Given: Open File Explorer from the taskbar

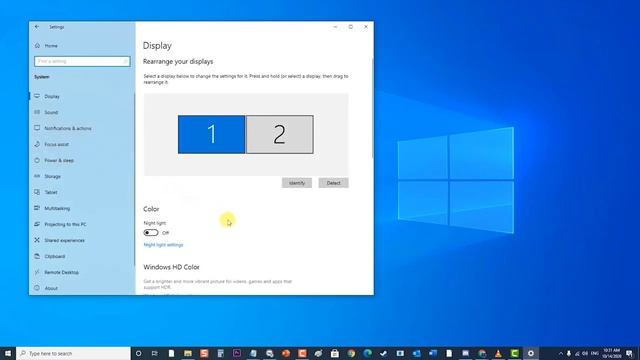Looking at the screenshot, I should 188,353.
